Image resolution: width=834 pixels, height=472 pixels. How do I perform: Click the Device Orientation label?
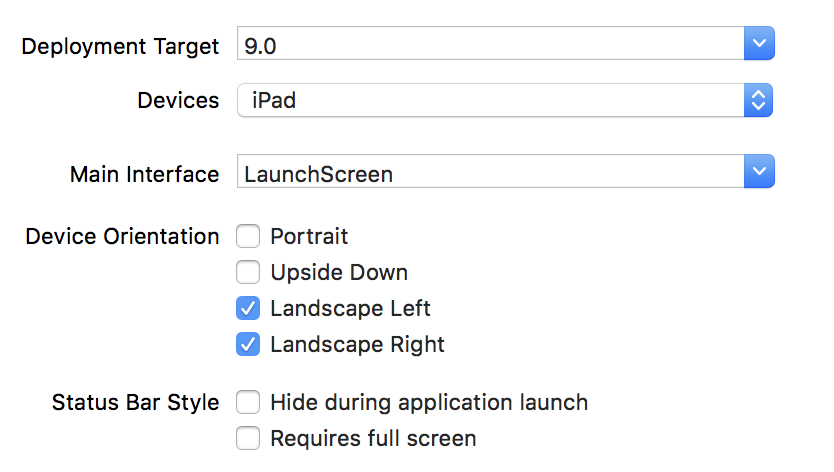122,236
